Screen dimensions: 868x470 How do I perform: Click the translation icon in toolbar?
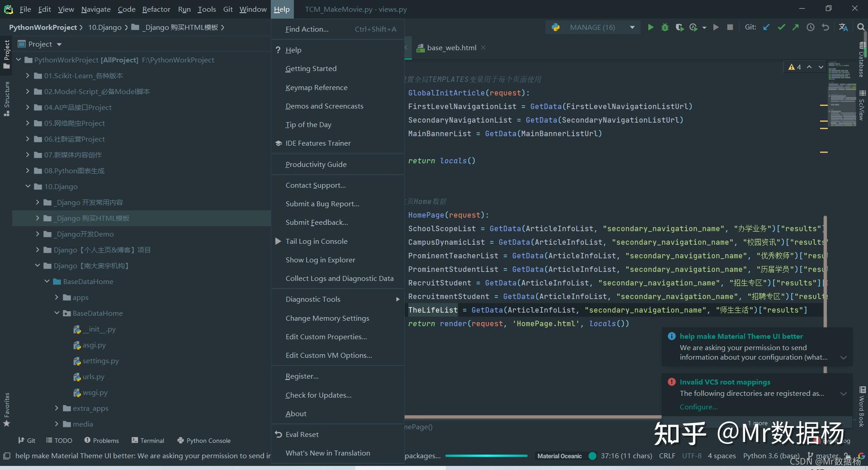tap(843, 28)
